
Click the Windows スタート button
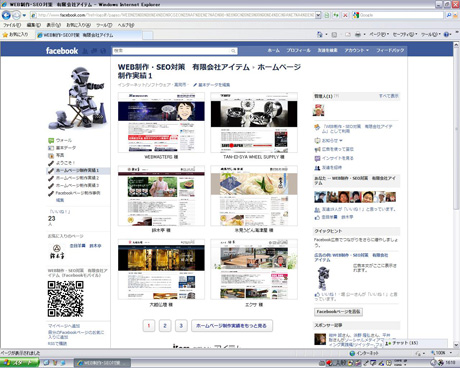(x=19, y=363)
